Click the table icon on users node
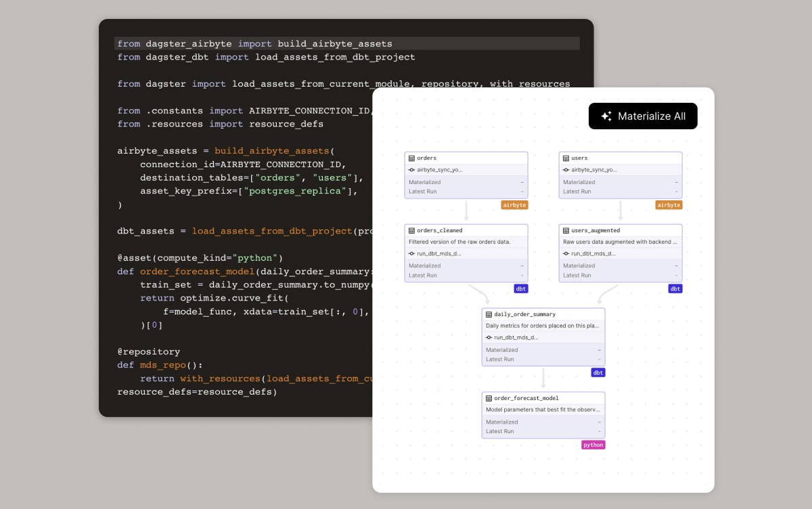Viewport: 812px width, 509px height. tap(566, 158)
